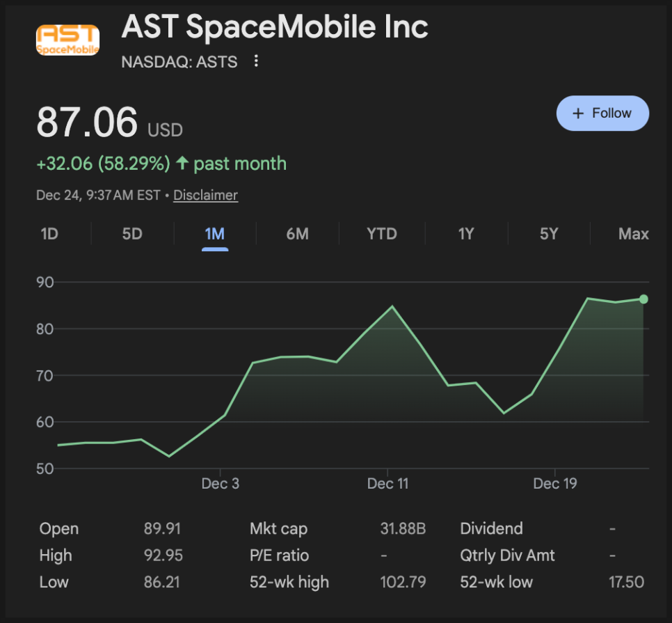Click the AST SpaceMobile logo icon
The height and width of the screenshot is (623, 672).
(x=67, y=40)
